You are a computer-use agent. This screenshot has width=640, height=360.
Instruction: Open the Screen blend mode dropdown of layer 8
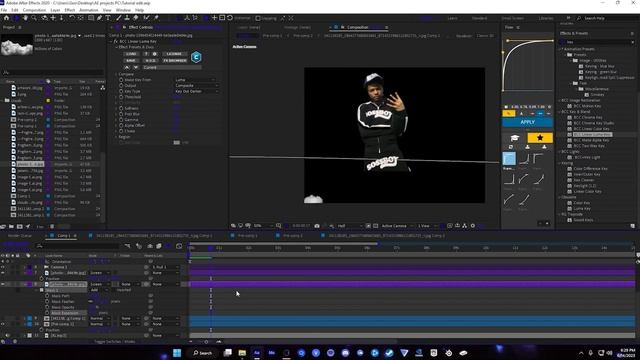tap(100, 284)
